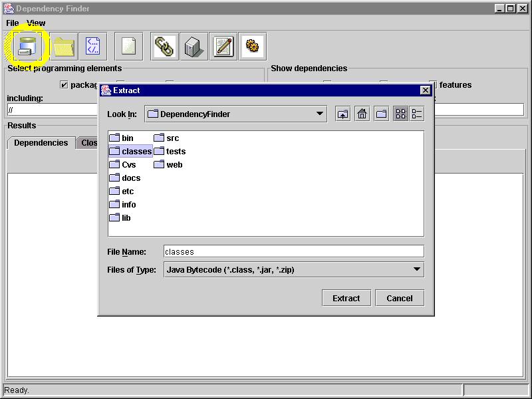
Task: Click the Ready status bar text
Action: click(17, 390)
